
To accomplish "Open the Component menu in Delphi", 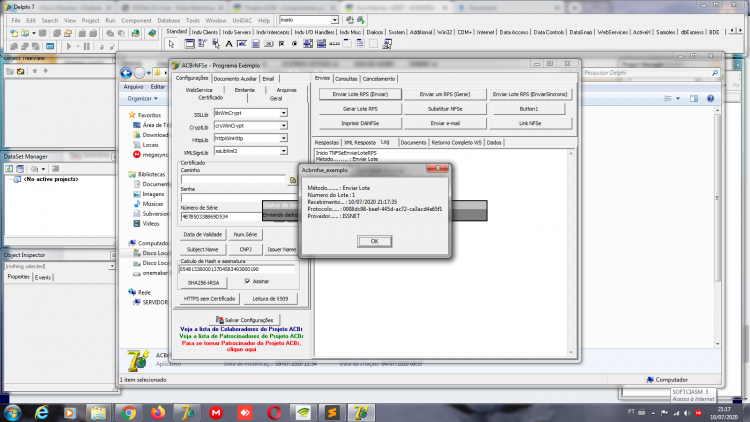I will [136, 21].
